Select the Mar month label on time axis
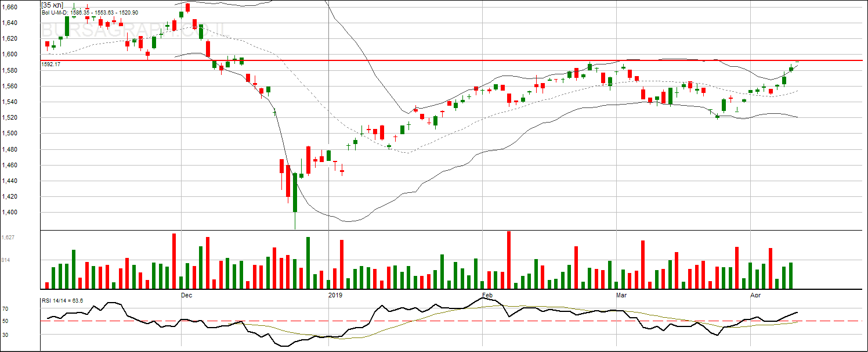The width and height of the screenshot is (868, 352). [x=621, y=295]
